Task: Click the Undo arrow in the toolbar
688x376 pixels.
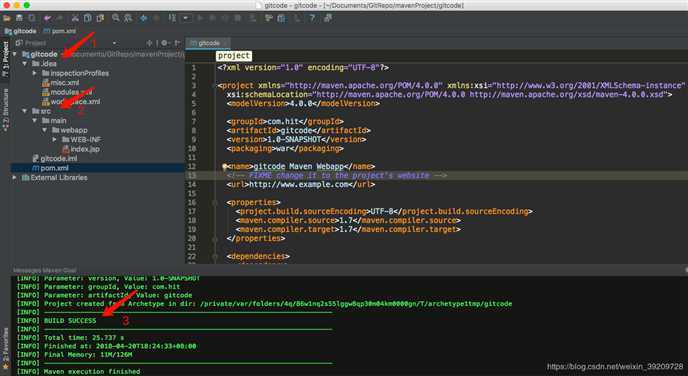Action: [x=47, y=18]
